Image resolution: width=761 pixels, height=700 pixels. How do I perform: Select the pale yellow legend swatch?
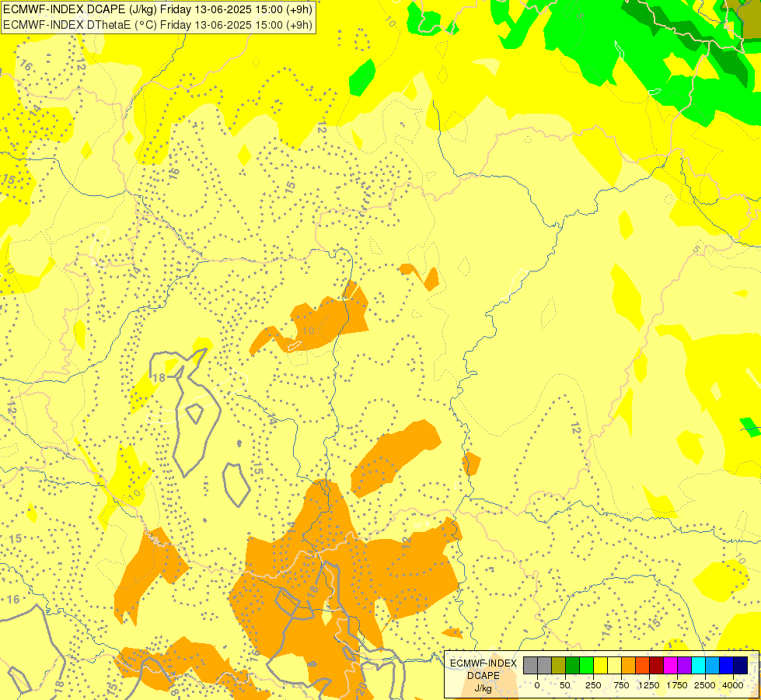(615, 665)
